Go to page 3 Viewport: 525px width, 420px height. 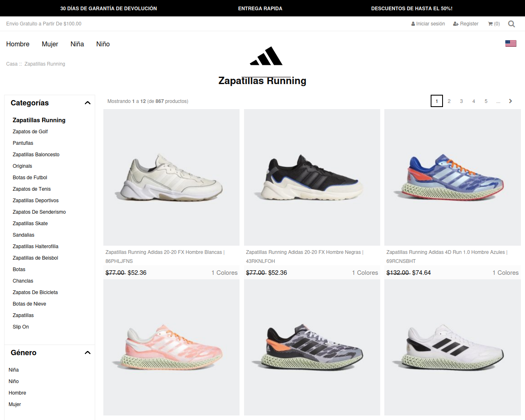tap(461, 101)
